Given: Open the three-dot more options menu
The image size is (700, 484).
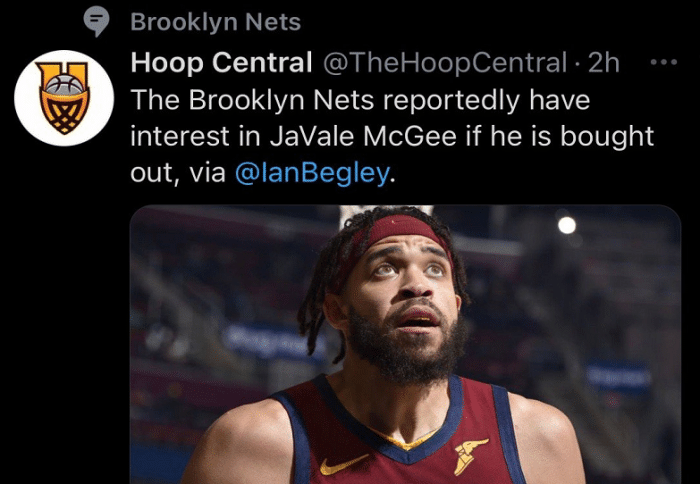Looking at the screenshot, I should [x=664, y=63].
